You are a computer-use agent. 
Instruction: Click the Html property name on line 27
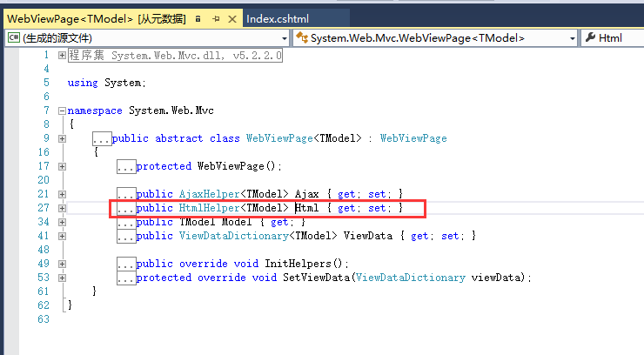click(x=307, y=208)
